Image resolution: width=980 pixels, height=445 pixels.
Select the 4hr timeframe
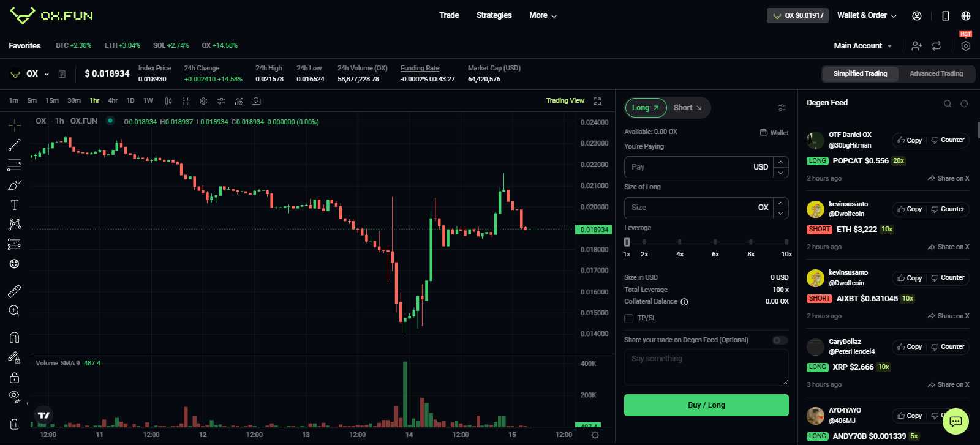click(x=113, y=101)
